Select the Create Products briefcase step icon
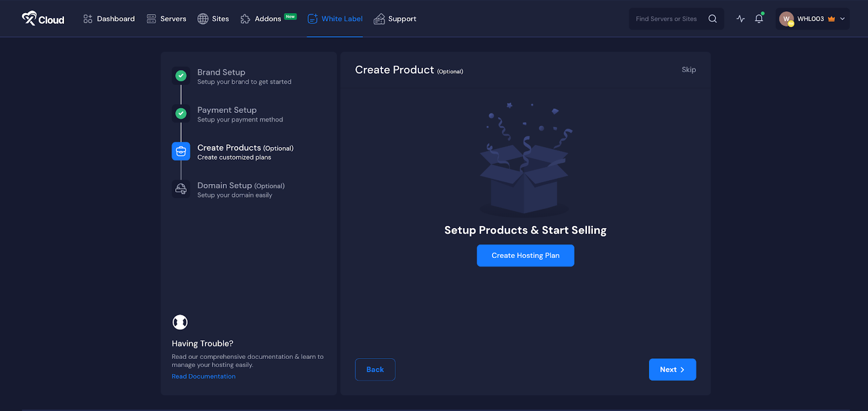Viewport: 868px width, 411px height. [181, 151]
